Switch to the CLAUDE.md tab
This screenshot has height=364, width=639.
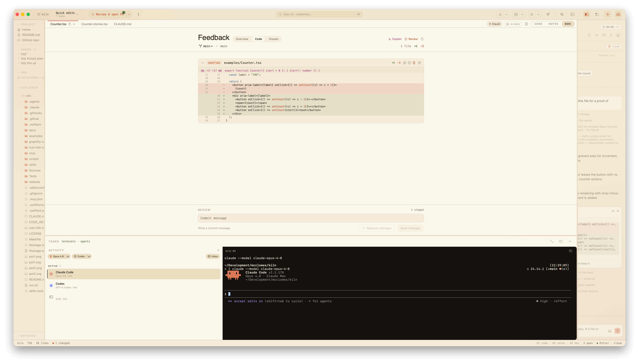122,24
